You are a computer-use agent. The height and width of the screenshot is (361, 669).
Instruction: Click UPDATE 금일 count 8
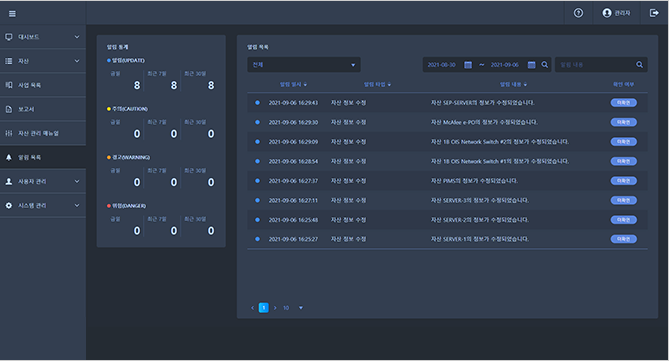pos(137,85)
